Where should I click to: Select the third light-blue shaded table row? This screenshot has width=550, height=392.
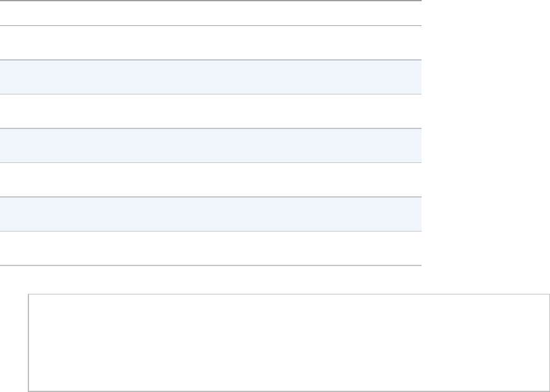(x=210, y=214)
